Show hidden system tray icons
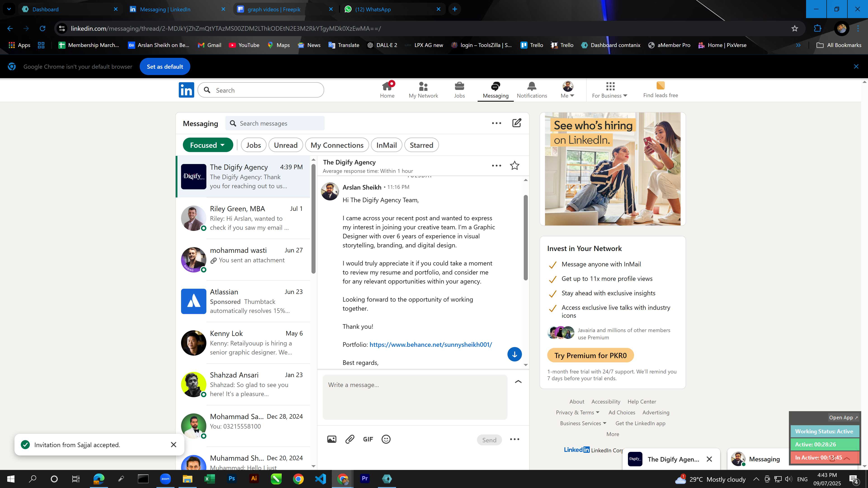868x488 pixels. (x=756, y=479)
